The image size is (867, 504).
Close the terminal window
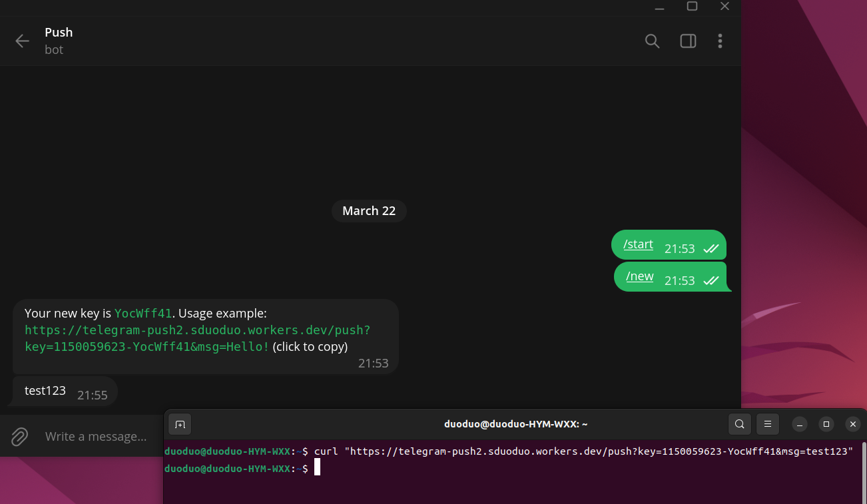852,424
